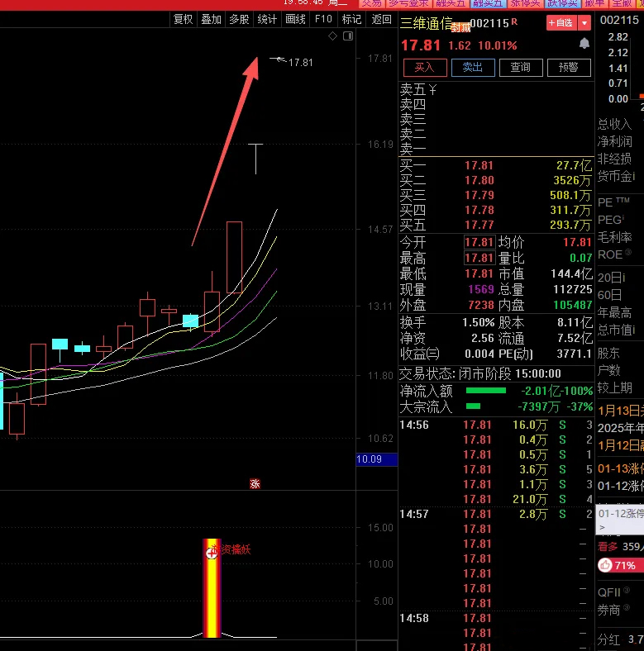Click the 大宗流入 green bar
The height and width of the screenshot is (651, 644).
pyautogui.click(x=473, y=406)
